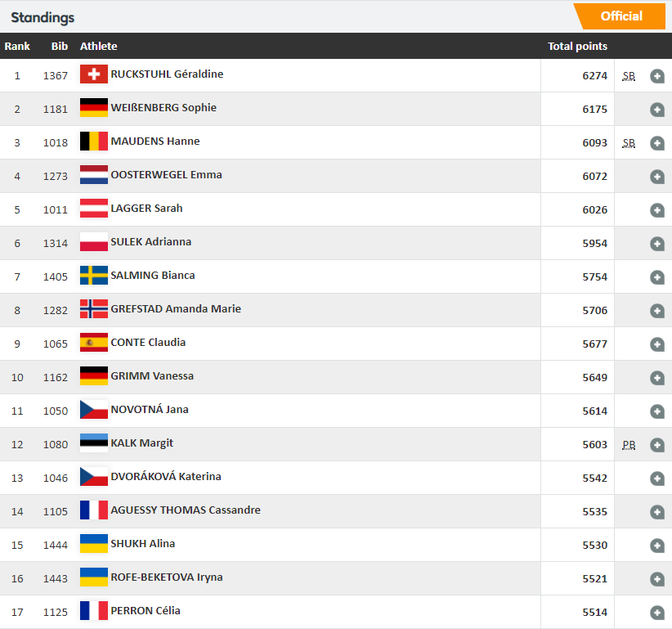Expand details for WEIßENBERG Sophie row
Viewport: 672px width, 629px height.
(657, 110)
